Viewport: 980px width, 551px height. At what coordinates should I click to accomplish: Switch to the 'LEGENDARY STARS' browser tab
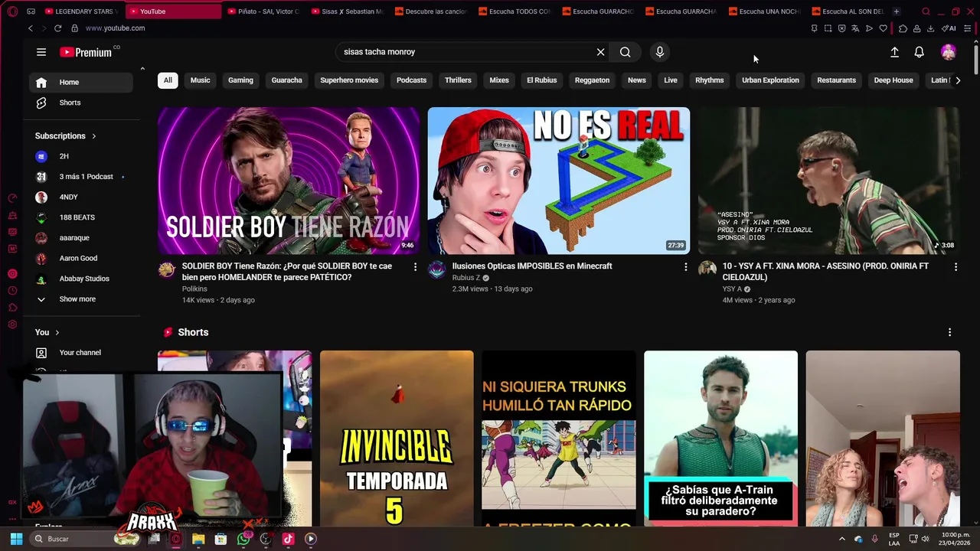coord(80,11)
